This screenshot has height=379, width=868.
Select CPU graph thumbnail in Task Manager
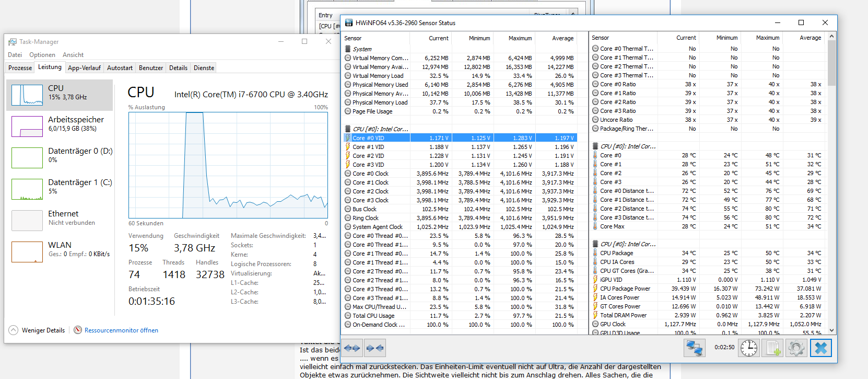tap(27, 95)
